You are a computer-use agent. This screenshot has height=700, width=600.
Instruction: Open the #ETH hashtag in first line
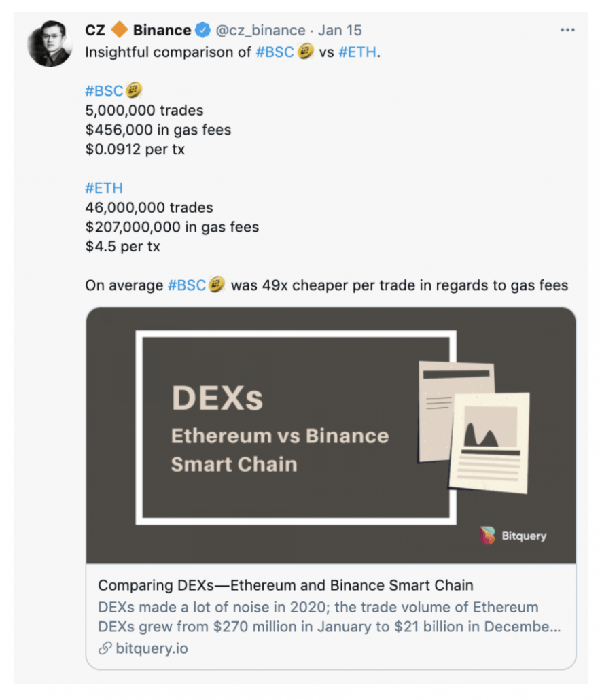click(357, 52)
